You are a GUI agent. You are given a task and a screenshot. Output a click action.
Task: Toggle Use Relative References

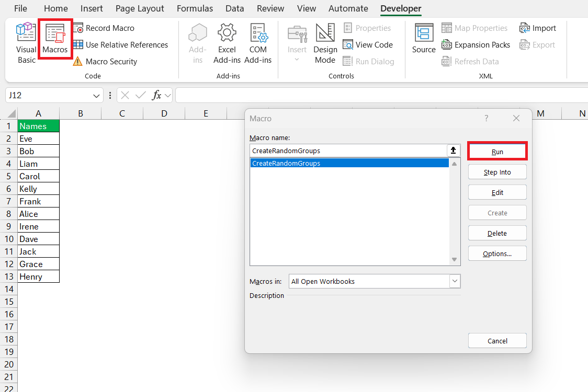121,44
